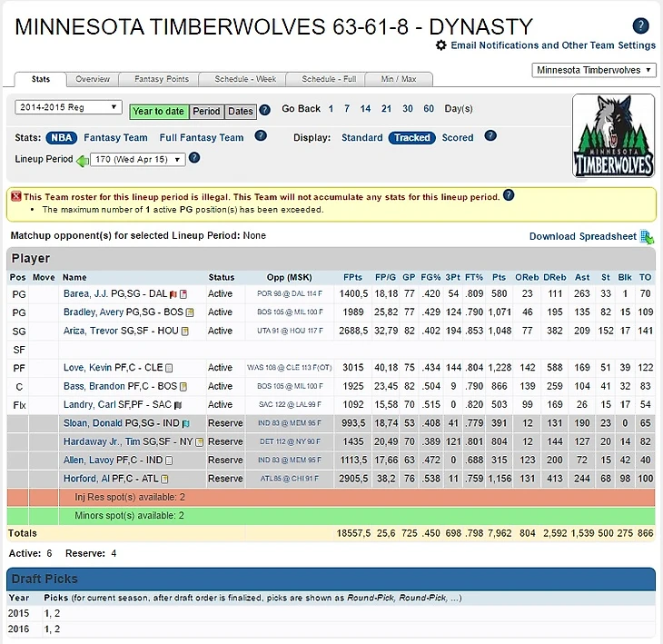Click the settings gear icon

(441, 45)
